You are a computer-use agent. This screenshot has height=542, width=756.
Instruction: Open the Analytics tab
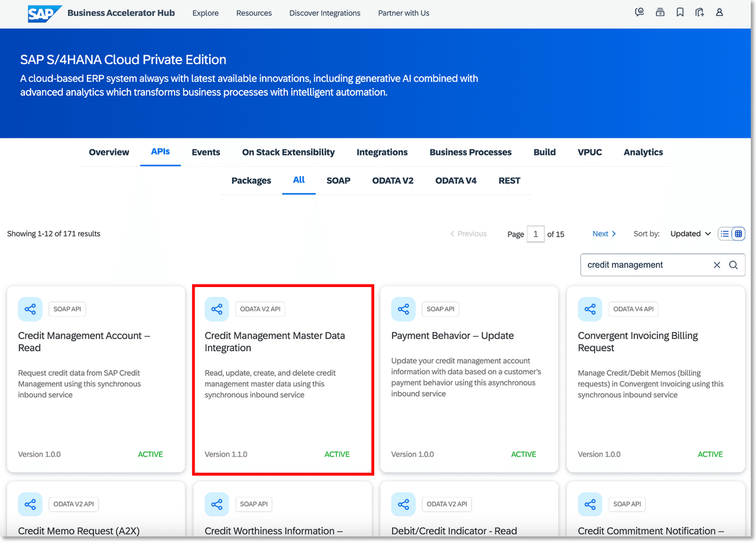click(x=643, y=152)
